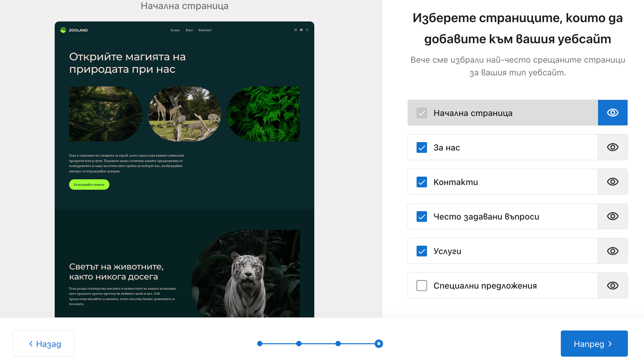
Task: Enable the Специални предложения checkbox
Action: click(422, 286)
